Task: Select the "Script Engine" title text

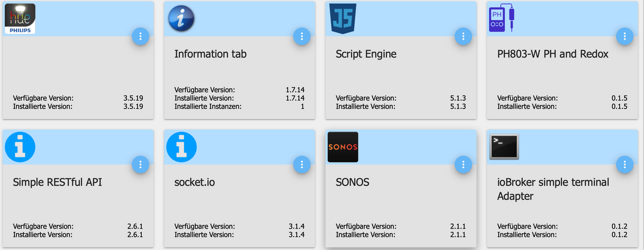Action: click(366, 55)
